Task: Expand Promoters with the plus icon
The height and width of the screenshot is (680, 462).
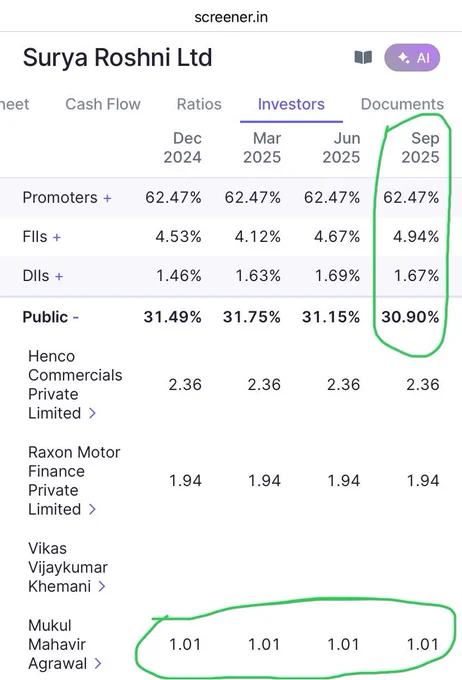Action: (107, 198)
